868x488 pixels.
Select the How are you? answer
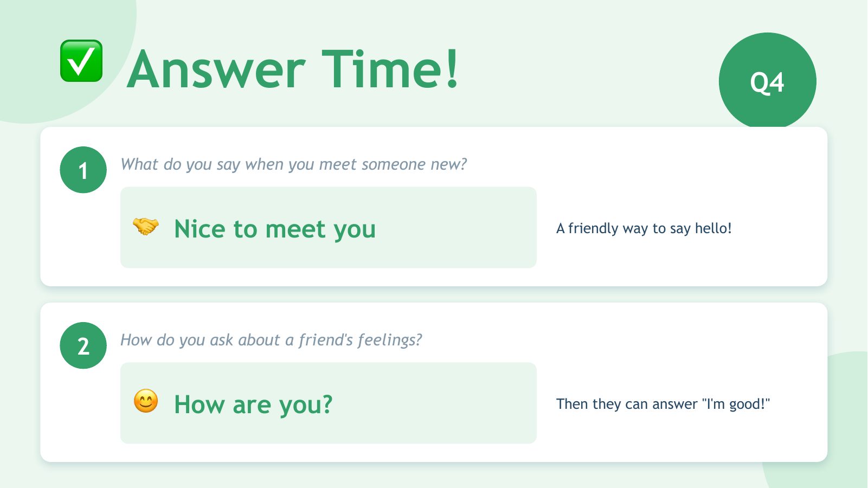point(253,404)
